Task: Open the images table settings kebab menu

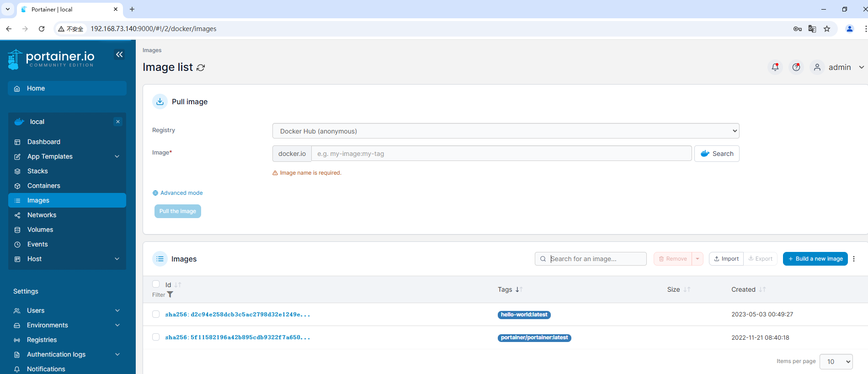Action: 854,259
